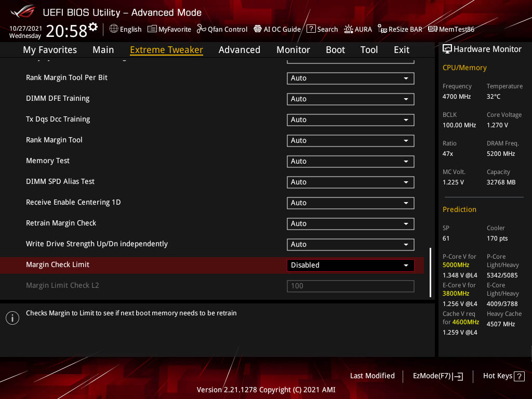
Task: Click the Hardware Monitor screen icon
Action: (x=447, y=49)
